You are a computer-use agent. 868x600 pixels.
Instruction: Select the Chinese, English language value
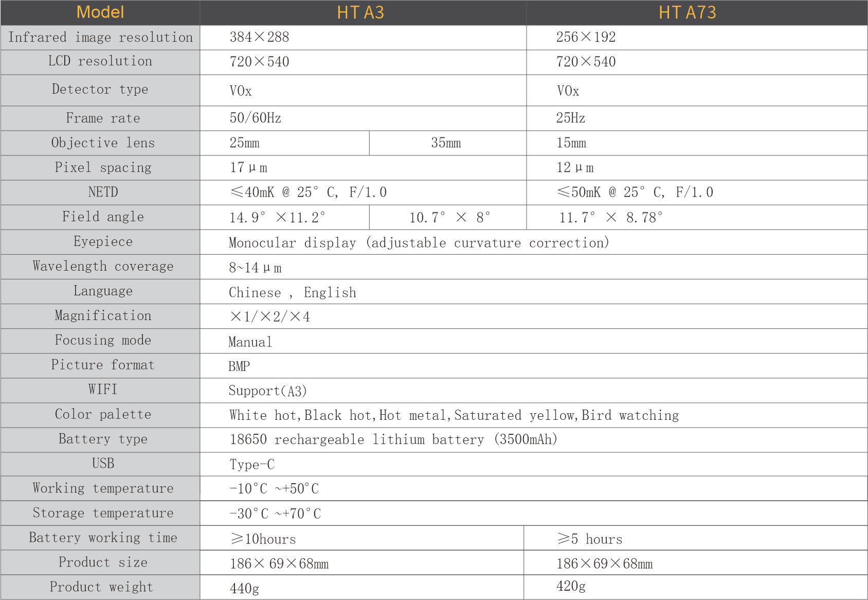[292, 292]
